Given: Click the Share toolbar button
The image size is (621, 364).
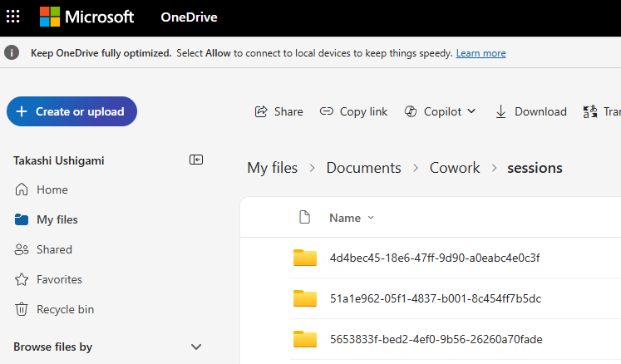Looking at the screenshot, I should coord(278,111).
